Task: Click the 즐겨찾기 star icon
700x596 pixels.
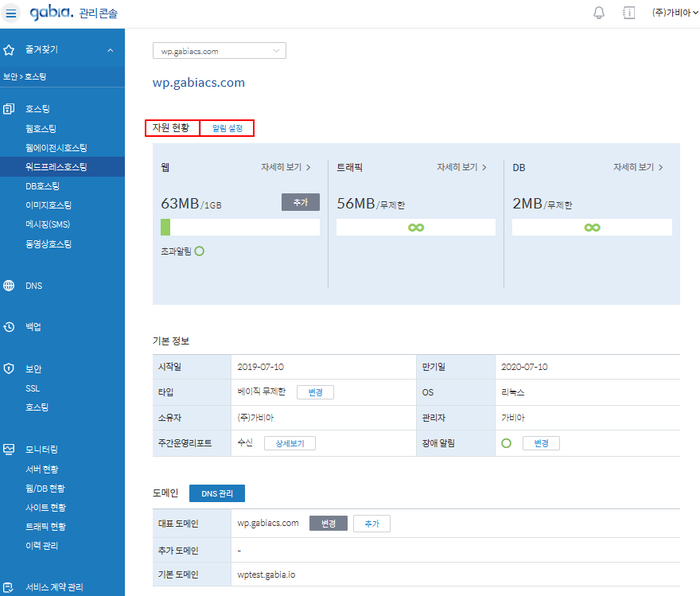Action: pyautogui.click(x=10, y=50)
